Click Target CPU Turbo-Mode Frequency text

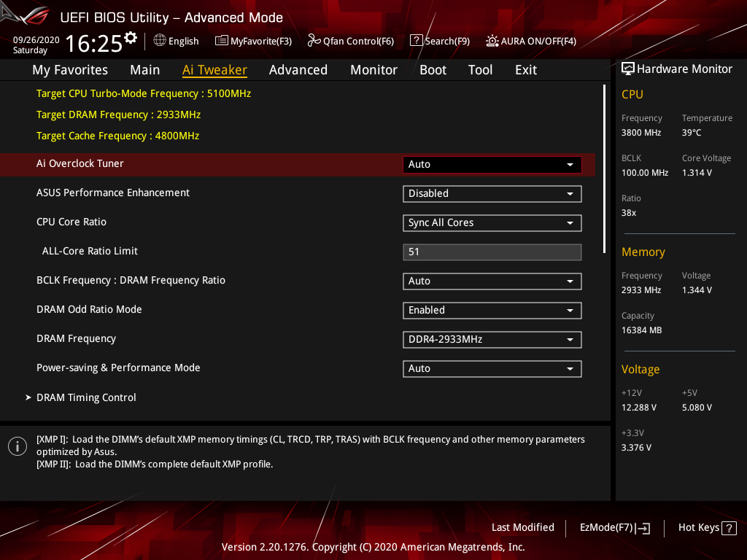(144, 94)
